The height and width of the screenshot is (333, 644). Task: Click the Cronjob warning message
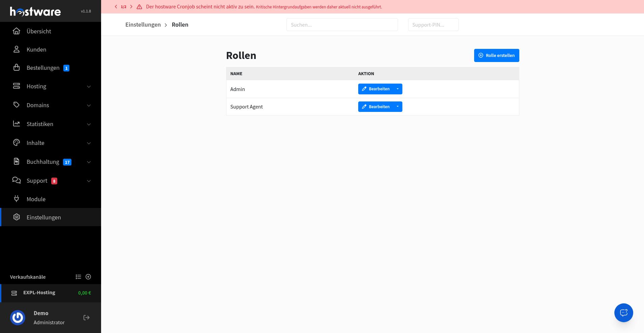tap(264, 7)
